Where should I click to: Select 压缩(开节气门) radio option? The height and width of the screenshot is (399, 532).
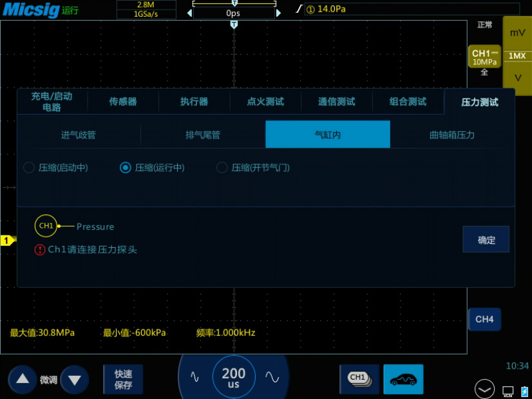coord(222,168)
